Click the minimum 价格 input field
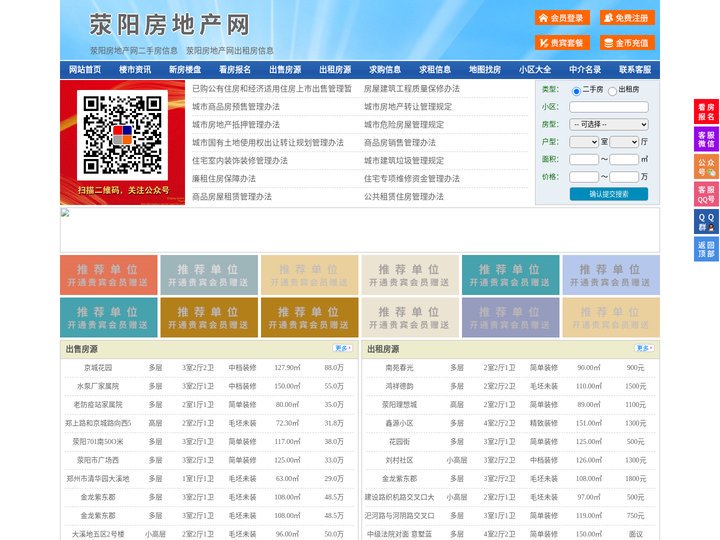Screen dimensions: 720x540 584,177
